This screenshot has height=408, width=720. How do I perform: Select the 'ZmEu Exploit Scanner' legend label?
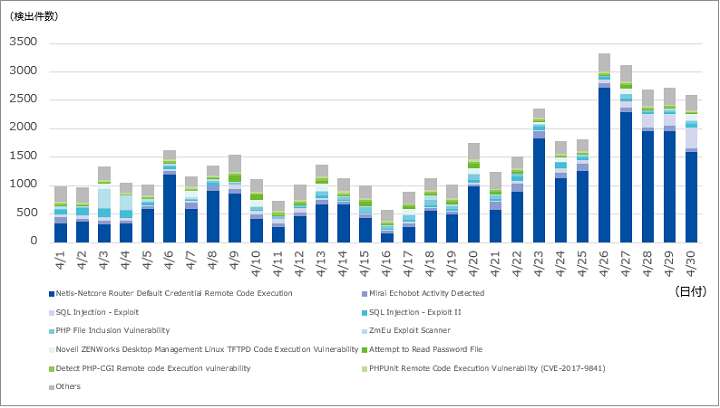[x=410, y=331]
